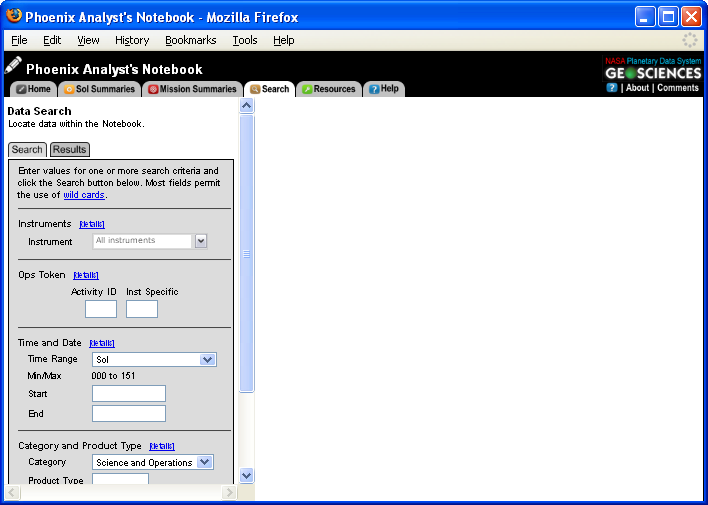The image size is (708, 505).
Task: Open the History menu
Action: [x=132, y=40]
